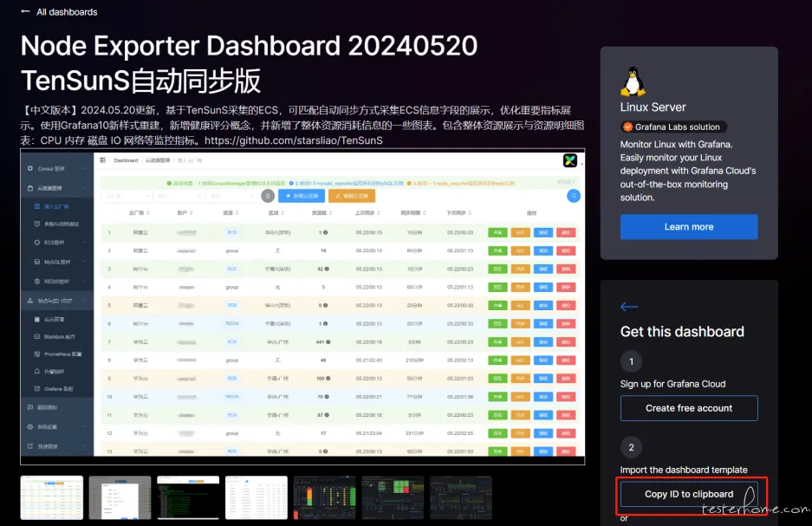Copy the dashboard ID to clipboard
The width and height of the screenshot is (812, 526).
[x=689, y=494]
